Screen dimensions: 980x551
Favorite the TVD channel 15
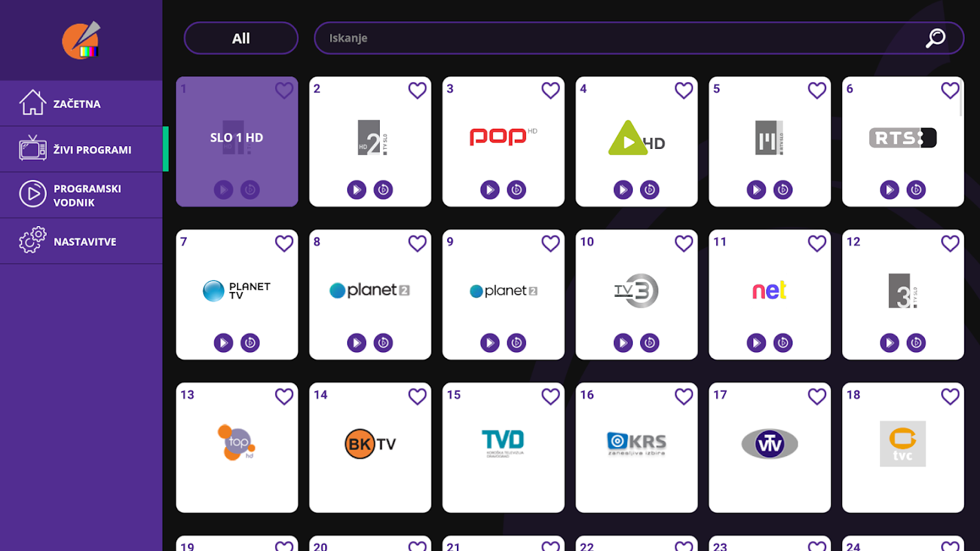tap(551, 396)
